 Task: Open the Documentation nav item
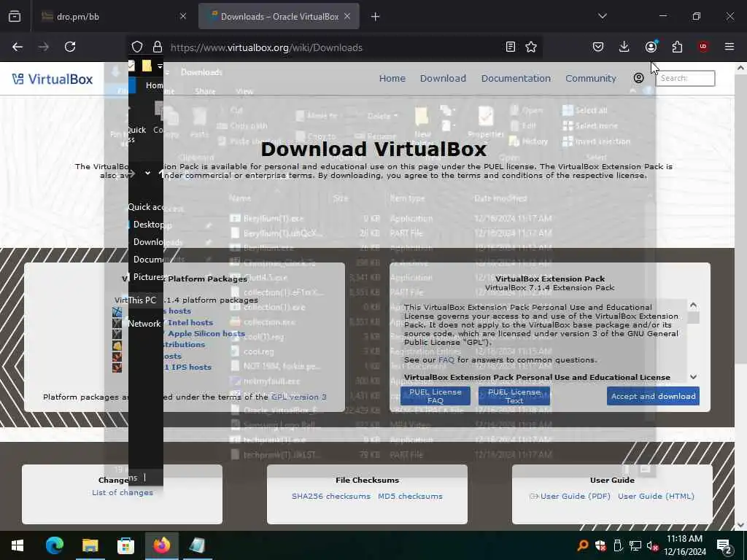pos(516,78)
